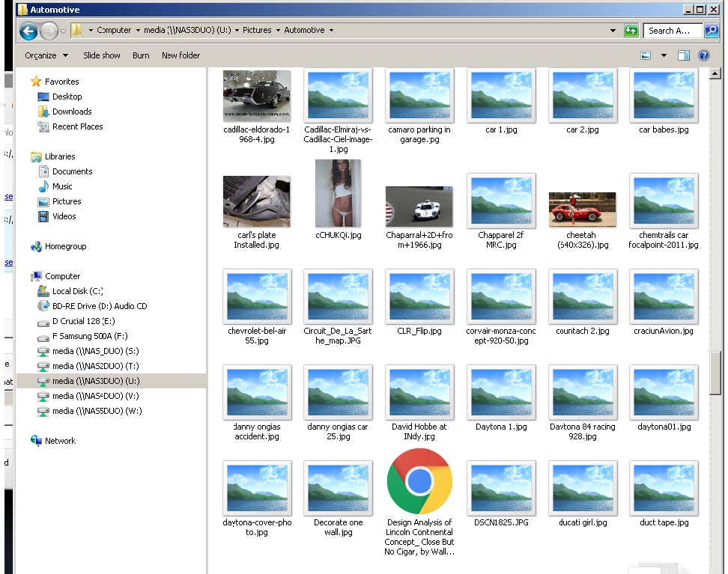Click the change view icon in toolbar
The height and width of the screenshot is (574, 728).
pyautogui.click(x=646, y=55)
